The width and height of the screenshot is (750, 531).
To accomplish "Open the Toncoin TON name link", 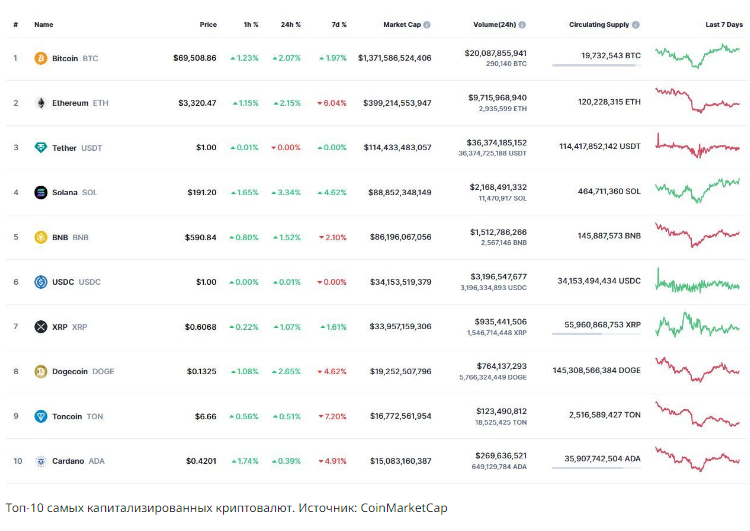I will 77,416.
